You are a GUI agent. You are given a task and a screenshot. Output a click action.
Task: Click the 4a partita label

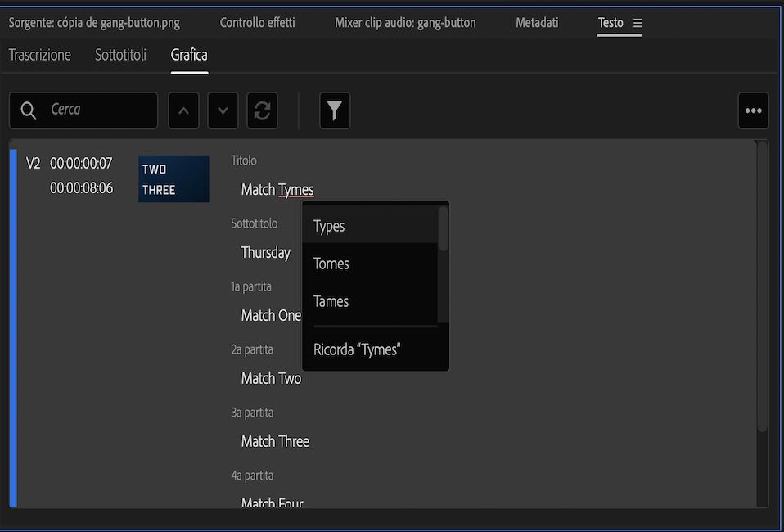[252, 476]
